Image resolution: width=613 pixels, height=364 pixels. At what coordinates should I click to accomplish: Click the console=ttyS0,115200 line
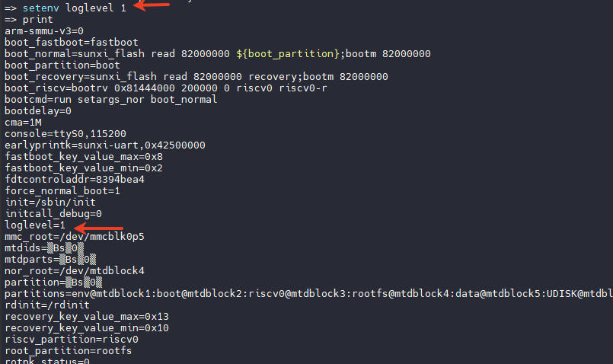[65, 134]
